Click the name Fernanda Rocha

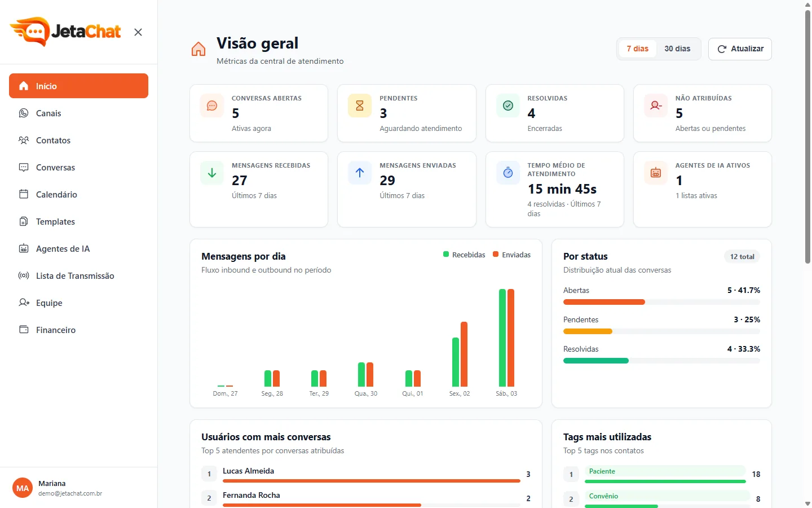click(x=251, y=495)
